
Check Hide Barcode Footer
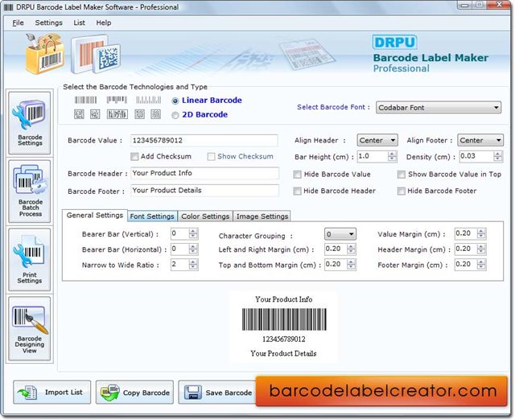401,191
